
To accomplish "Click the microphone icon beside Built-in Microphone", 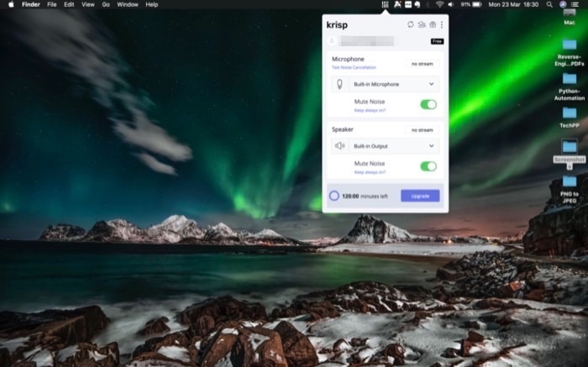I will click(339, 84).
